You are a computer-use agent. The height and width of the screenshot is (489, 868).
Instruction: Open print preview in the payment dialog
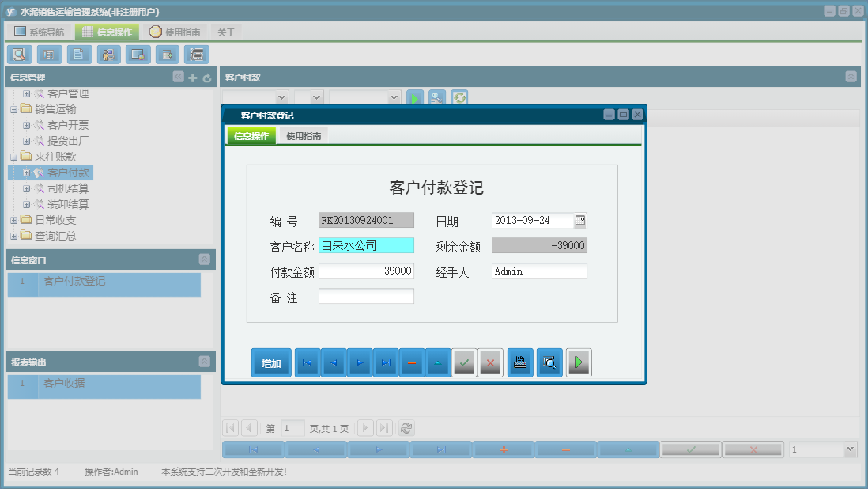point(549,362)
